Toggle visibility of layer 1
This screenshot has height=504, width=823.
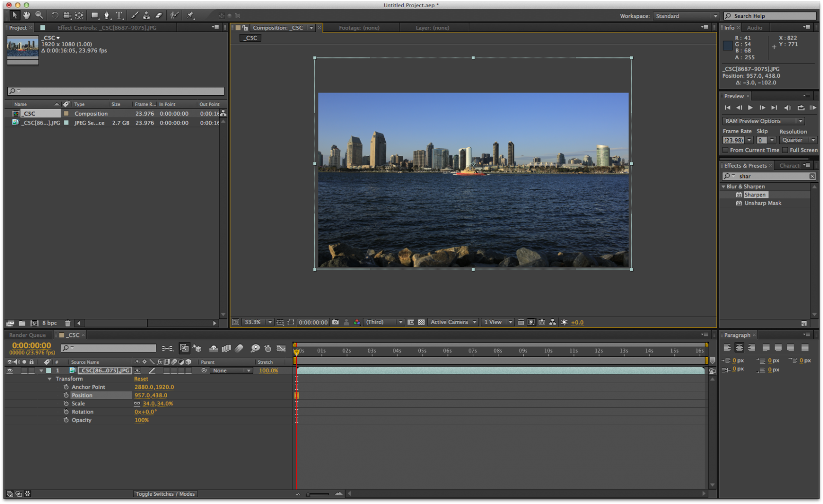[x=9, y=370]
